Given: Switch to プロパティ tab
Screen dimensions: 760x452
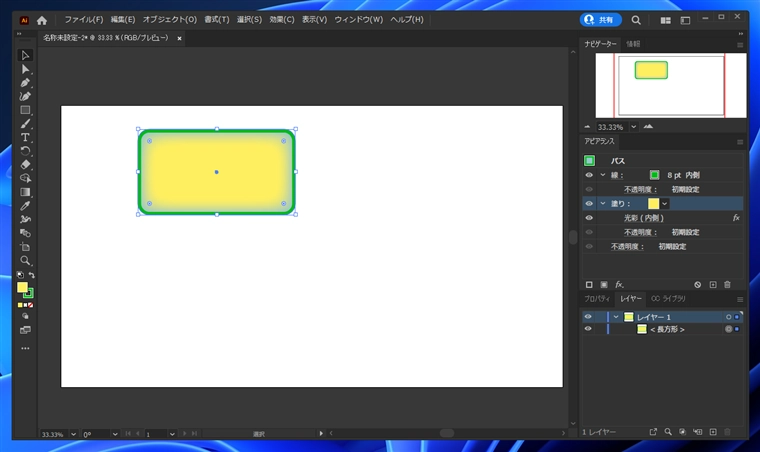Looking at the screenshot, I should coord(597,299).
